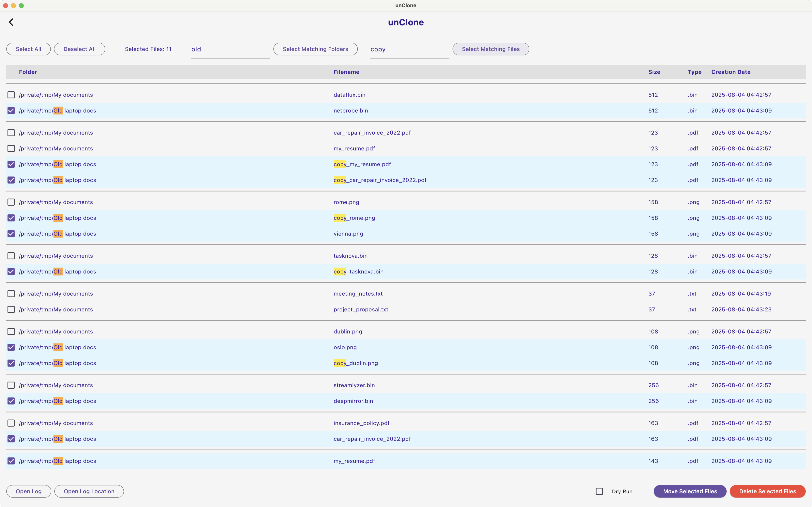Click Select Matching Folders button
Image resolution: width=812 pixels, height=507 pixels.
(315, 49)
